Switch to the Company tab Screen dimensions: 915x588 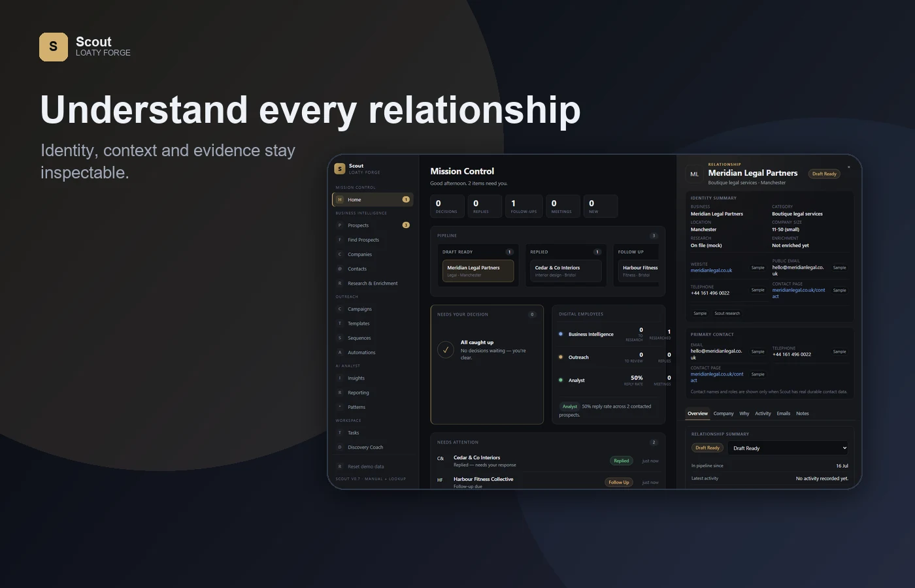click(x=724, y=414)
